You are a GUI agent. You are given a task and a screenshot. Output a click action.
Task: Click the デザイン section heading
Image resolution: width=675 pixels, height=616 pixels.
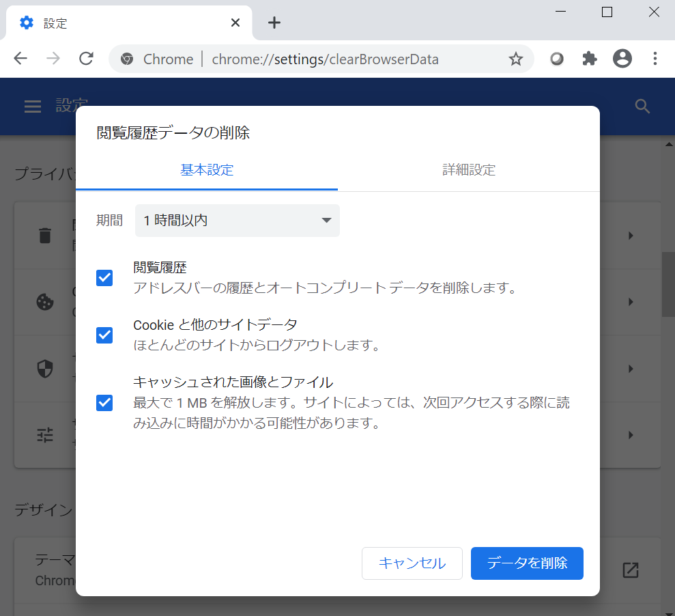click(44, 510)
